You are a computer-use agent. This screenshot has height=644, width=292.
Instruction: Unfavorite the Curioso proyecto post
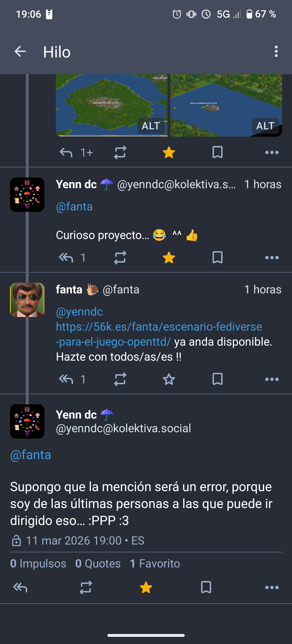click(169, 258)
